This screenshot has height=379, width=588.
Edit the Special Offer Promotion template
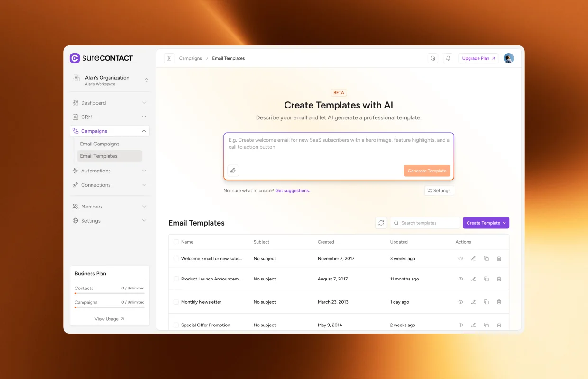(x=473, y=325)
